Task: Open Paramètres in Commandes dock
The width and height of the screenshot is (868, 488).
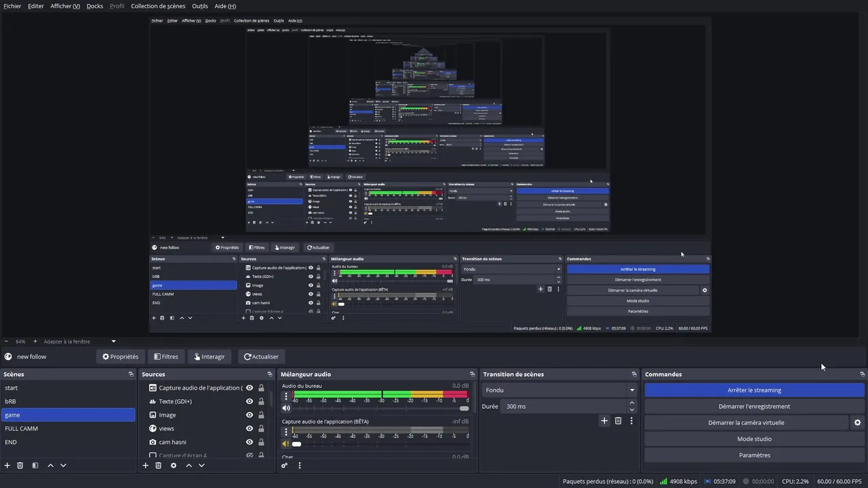Action: coord(754,455)
